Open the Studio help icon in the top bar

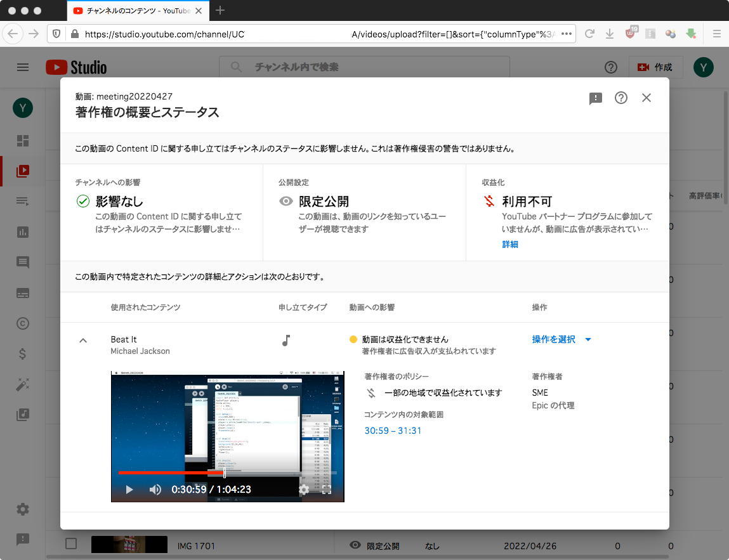(611, 67)
